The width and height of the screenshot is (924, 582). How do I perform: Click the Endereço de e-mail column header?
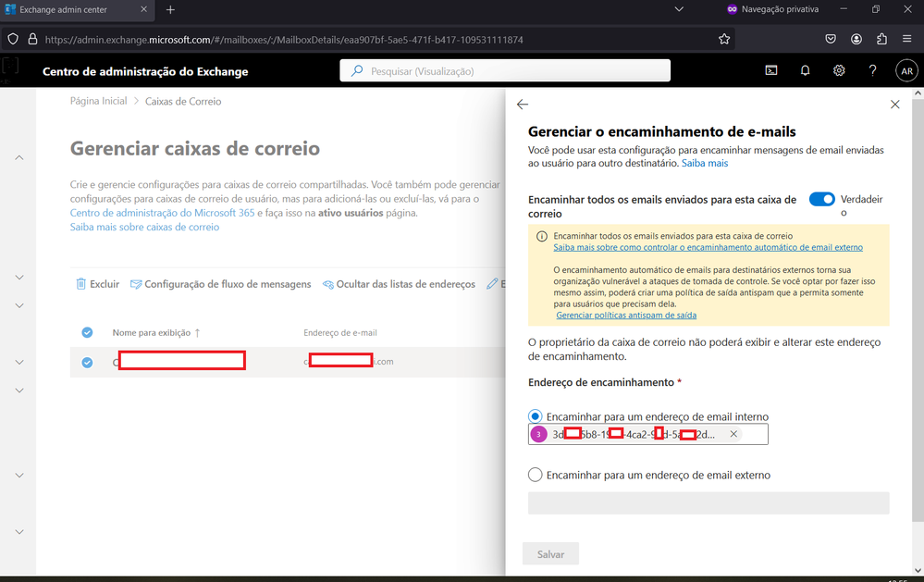(x=340, y=332)
